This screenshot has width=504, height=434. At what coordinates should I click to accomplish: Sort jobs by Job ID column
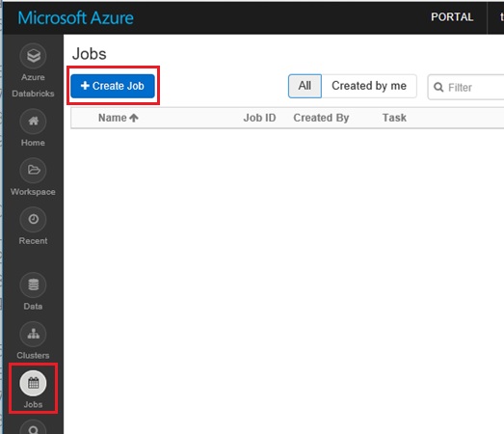[x=259, y=118]
